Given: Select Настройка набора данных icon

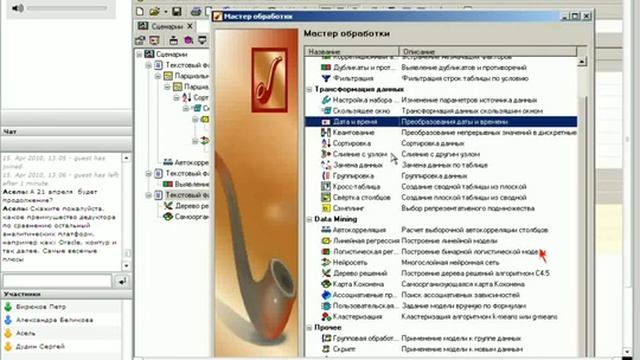Looking at the screenshot, I should click(x=326, y=100).
